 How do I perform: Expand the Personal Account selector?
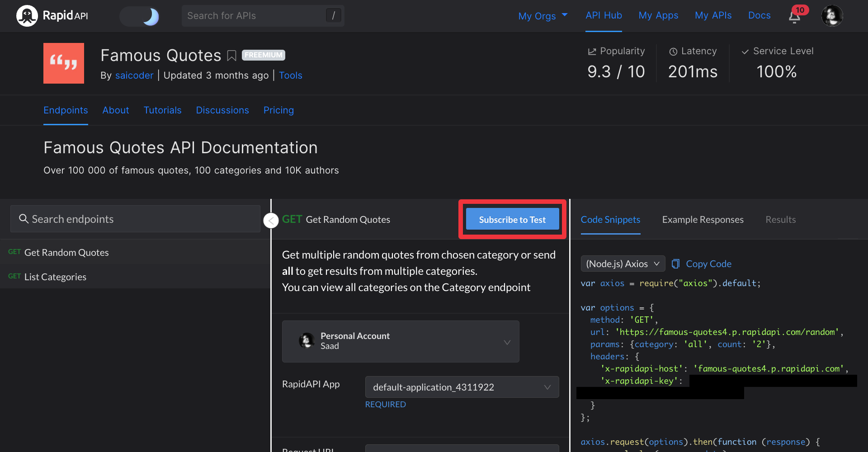[x=401, y=341]
